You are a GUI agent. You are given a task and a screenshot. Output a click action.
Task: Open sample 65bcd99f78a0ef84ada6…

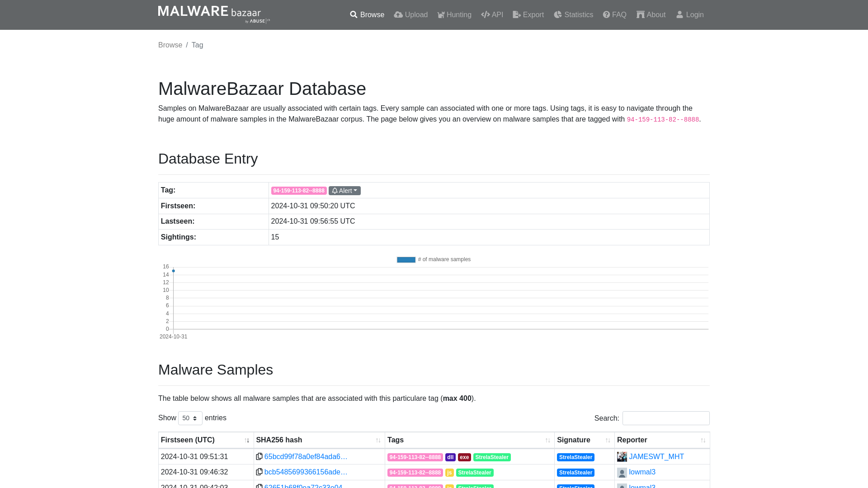(306, 457)
